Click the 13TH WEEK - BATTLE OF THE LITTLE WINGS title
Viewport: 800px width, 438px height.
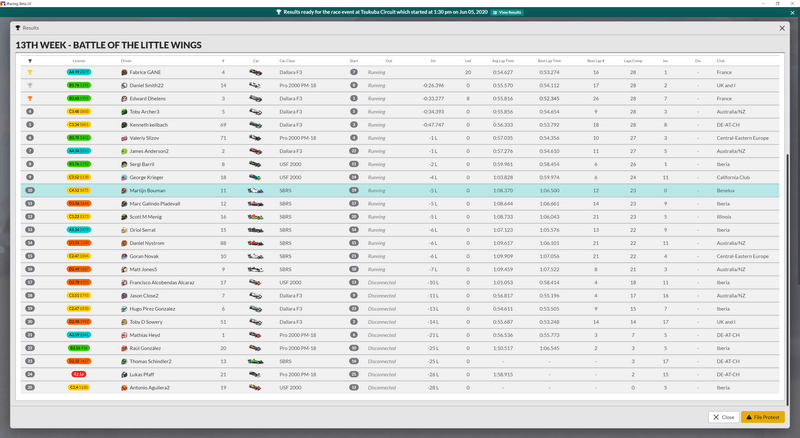(108, 45)
